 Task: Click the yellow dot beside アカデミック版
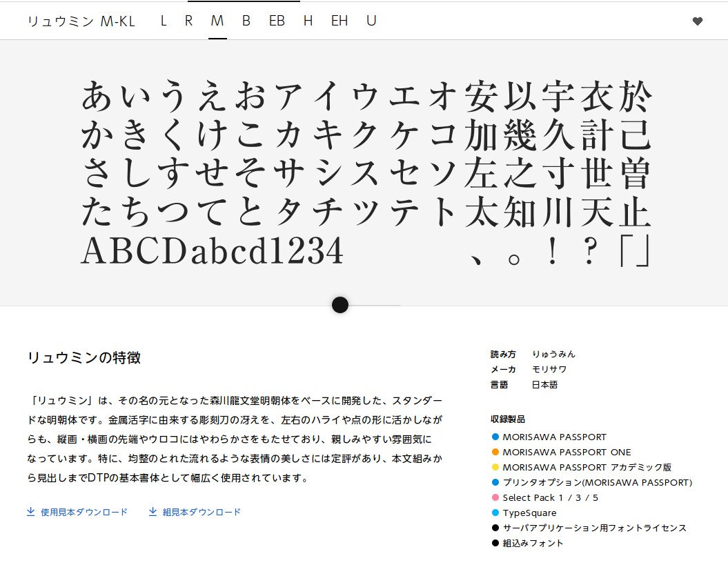pyautogui.click(x=495, y=467)
